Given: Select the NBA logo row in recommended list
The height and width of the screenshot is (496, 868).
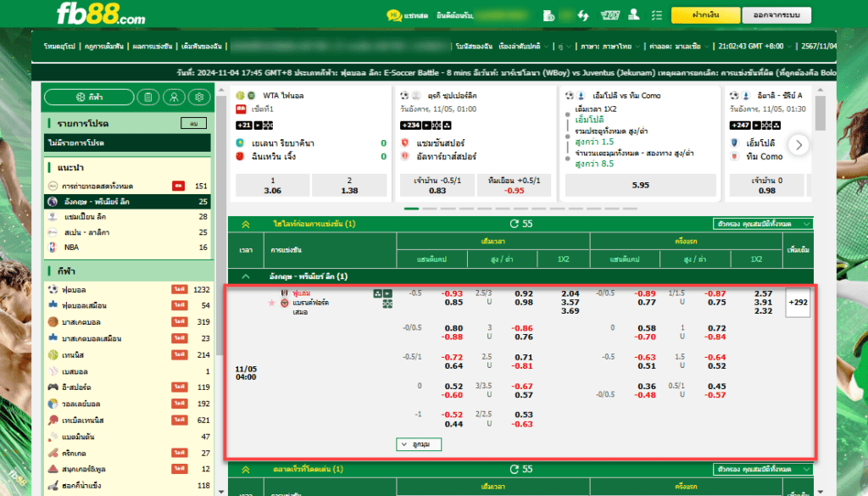Looking at the screenshot, I should 128,248.
